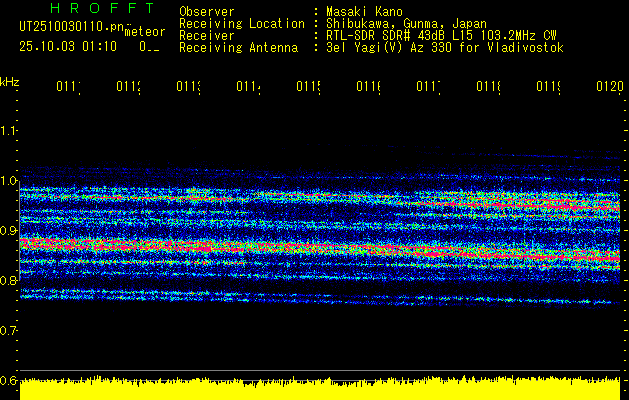Click the 0111 time marker
Screen dimensions: 629x400
coord(68,88)
